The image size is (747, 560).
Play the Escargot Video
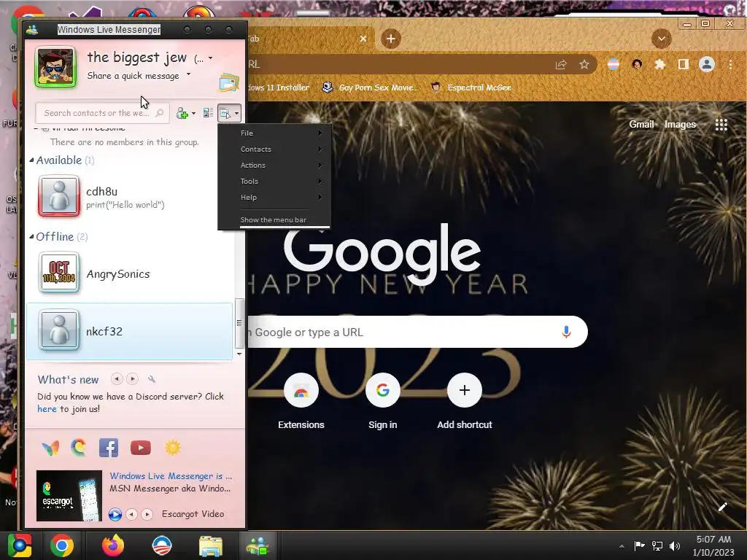(x=115, y=514)
